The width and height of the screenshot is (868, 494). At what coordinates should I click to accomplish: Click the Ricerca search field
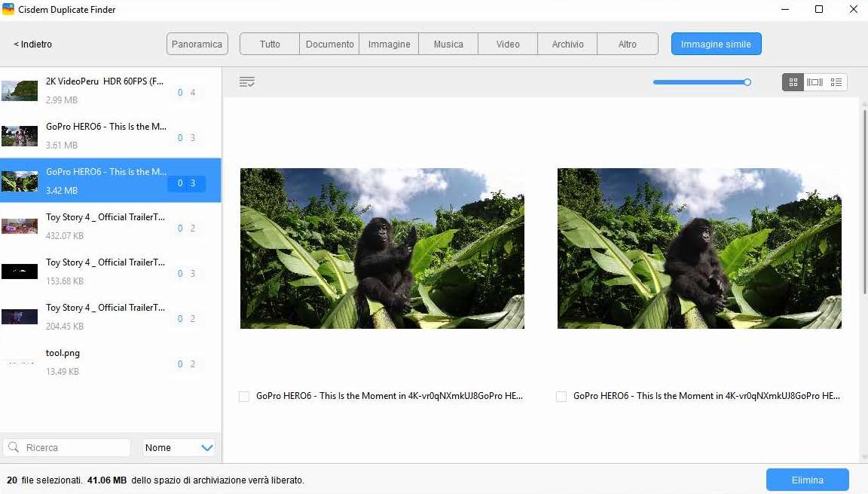(x=75, y=448)
